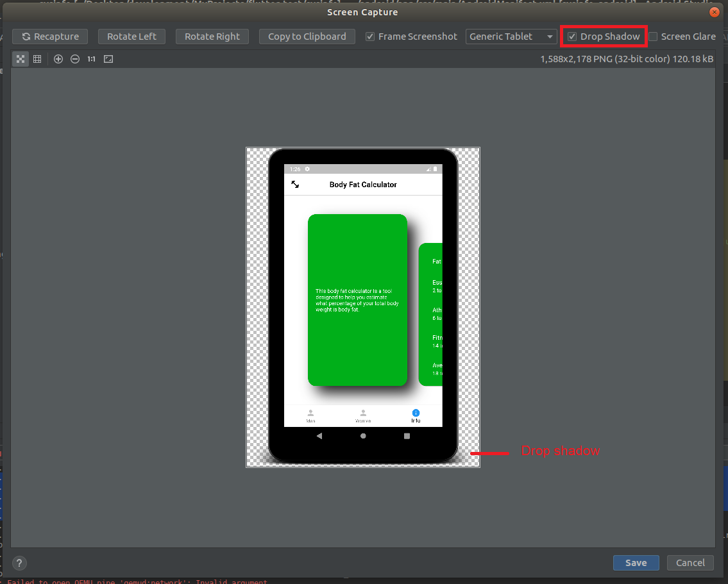Toggle the chessboard transparency background icon
Screen dimensions: 728x584
21,59
